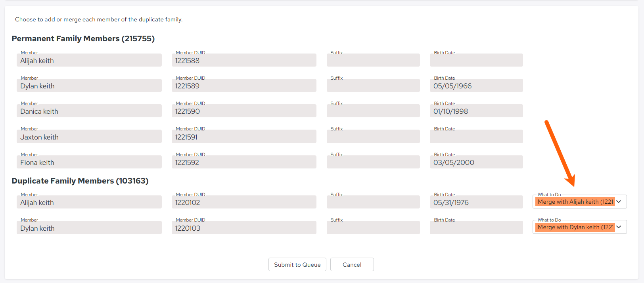Click the Submit to Queue button
644x283 pixels.
click(x=297, y=264)
